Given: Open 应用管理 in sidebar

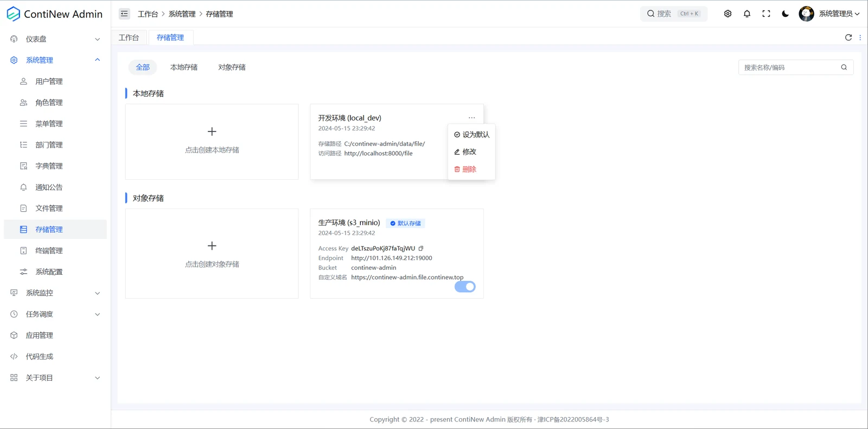Looking at the screenshot, I should pos(55,336).
